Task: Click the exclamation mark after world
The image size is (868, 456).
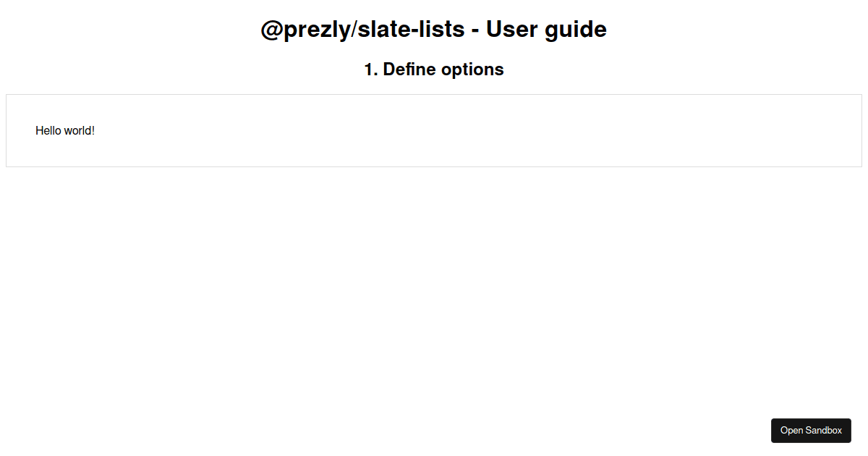Action: (93, 131)
